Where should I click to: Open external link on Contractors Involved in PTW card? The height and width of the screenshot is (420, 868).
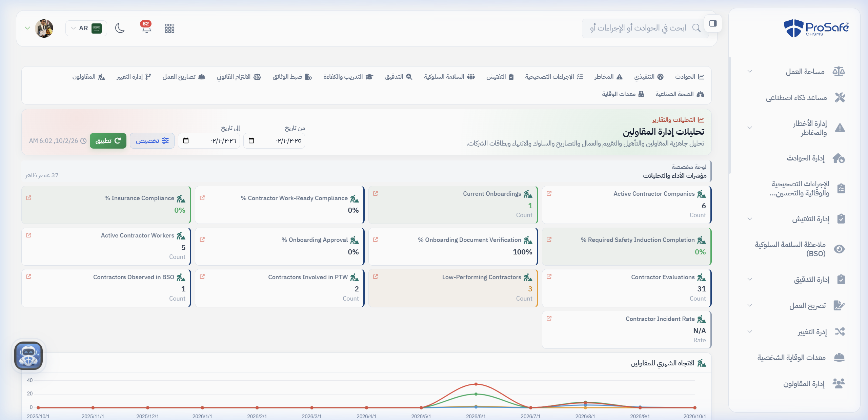coord(202,277)
